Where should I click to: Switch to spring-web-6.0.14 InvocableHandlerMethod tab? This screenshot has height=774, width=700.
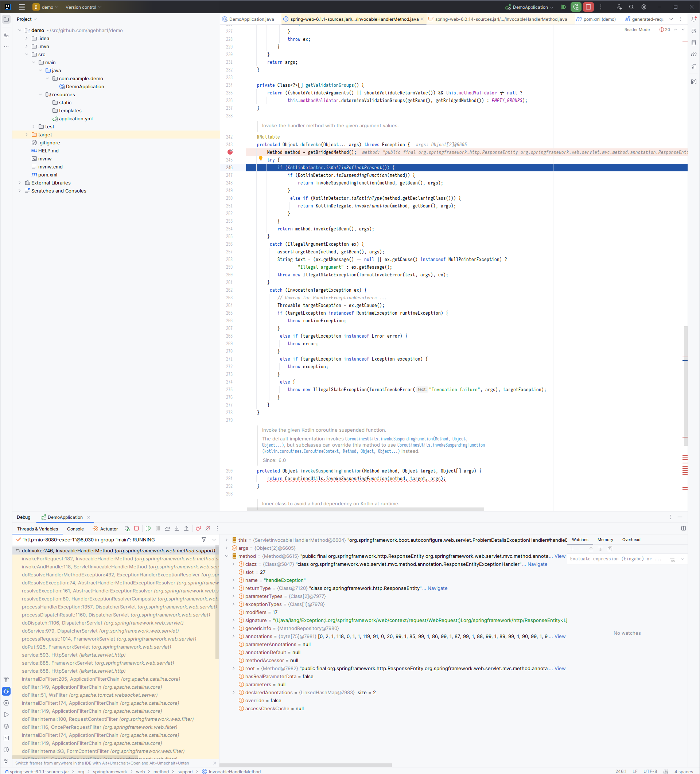[497, 19]
